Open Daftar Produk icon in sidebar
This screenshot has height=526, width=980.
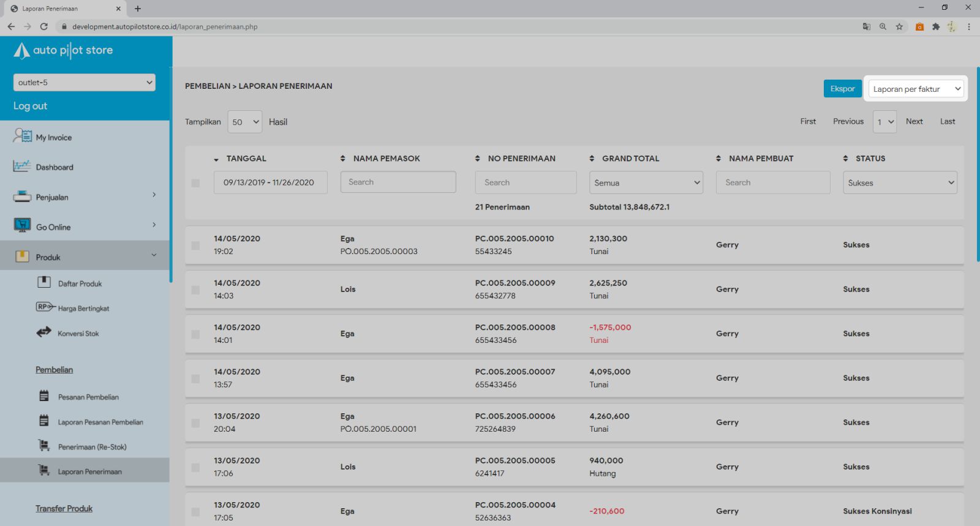click(x=44, y=282)
